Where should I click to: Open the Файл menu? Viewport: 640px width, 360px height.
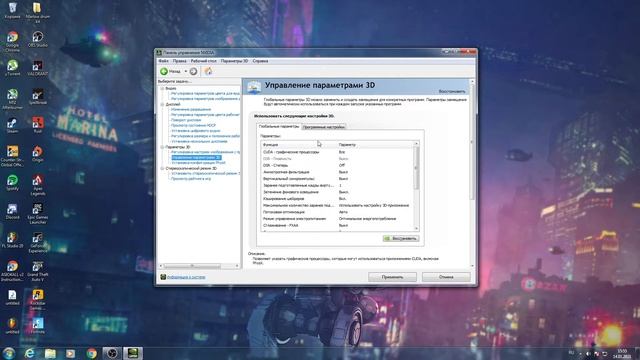[x=163, y=61]
